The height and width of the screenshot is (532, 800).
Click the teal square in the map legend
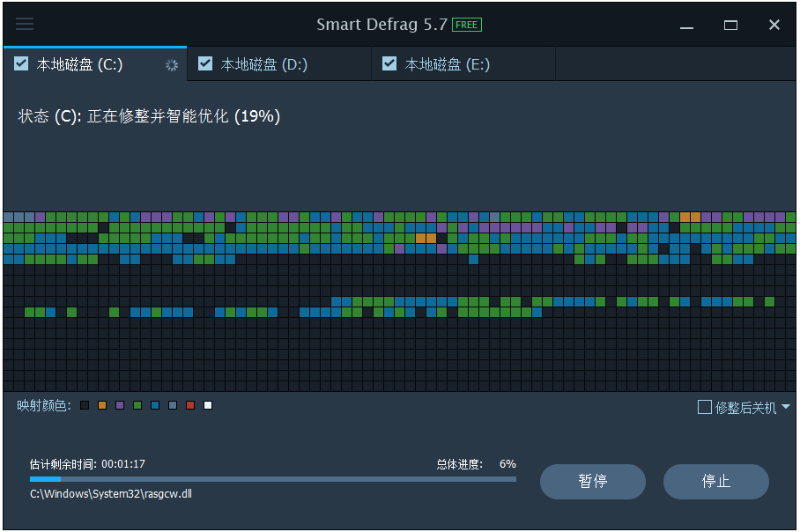(x=154, y=405)
